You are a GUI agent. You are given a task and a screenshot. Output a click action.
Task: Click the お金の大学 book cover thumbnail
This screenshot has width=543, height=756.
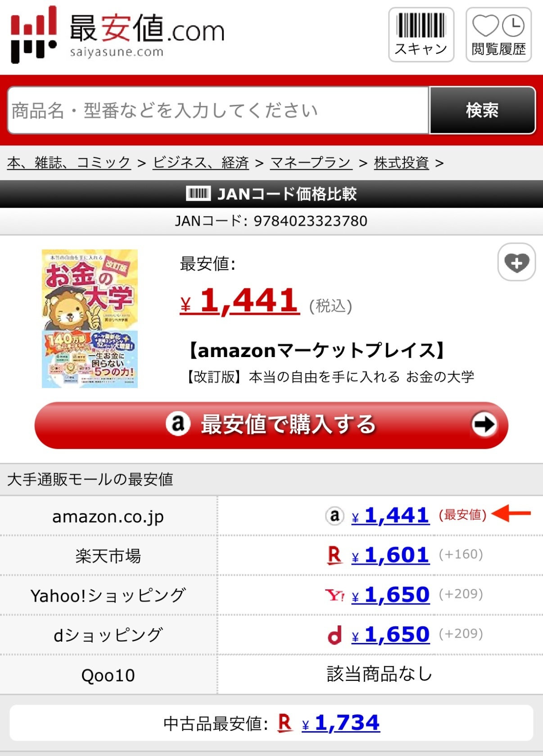tap(90, 319)
